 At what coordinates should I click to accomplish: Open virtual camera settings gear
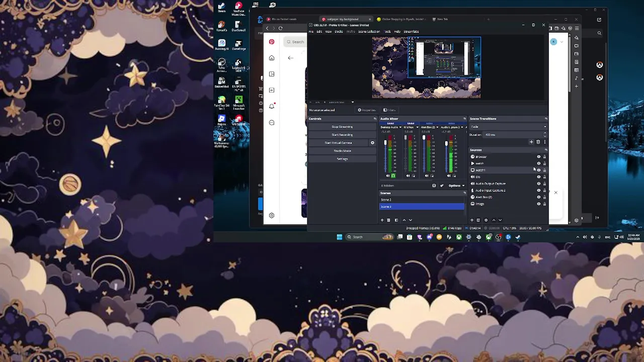click(x=372, y=143)
